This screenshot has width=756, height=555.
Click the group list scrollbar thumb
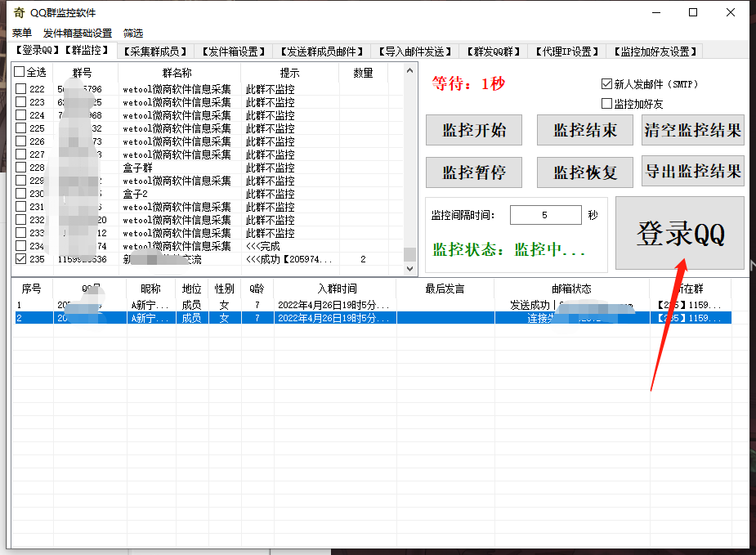click(x=409, y=254)
